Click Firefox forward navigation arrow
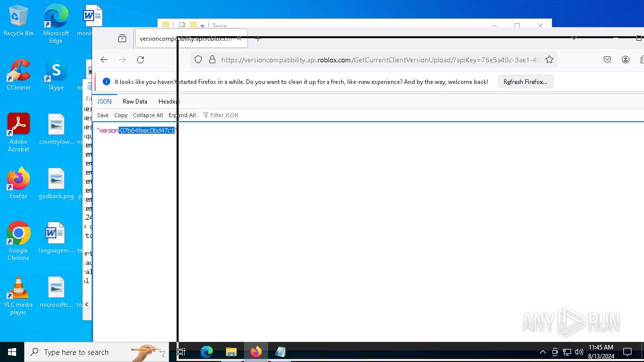This screenshot has height=362, width=644. [x=122, y=60]
